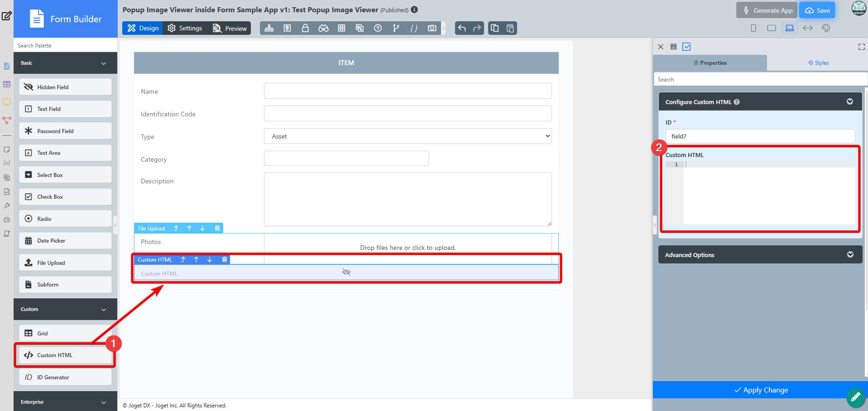The height and width of the screenshot is (411, 868).
Task: Expand the Advanced Options section
Action: point(850,254)
